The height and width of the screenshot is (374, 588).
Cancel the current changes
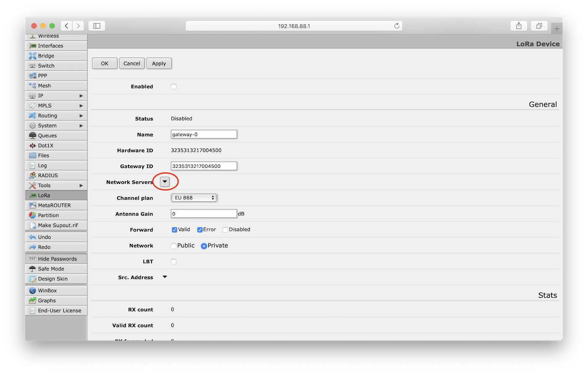(x=131, y=63)
